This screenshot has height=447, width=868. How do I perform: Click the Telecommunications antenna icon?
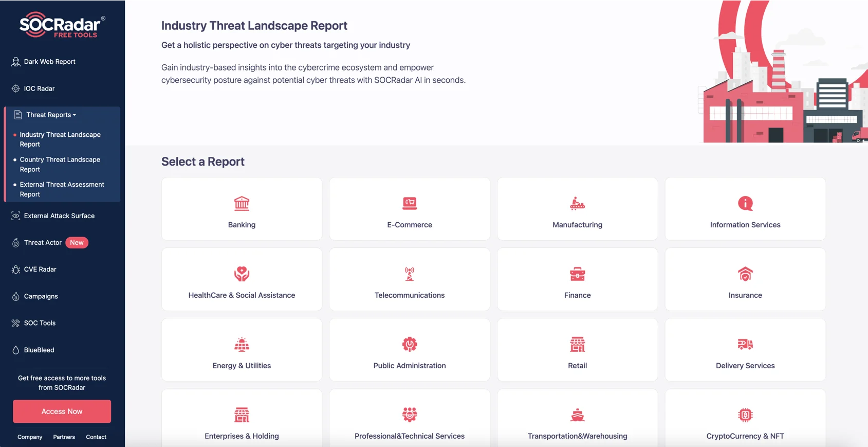click(410, 274)
